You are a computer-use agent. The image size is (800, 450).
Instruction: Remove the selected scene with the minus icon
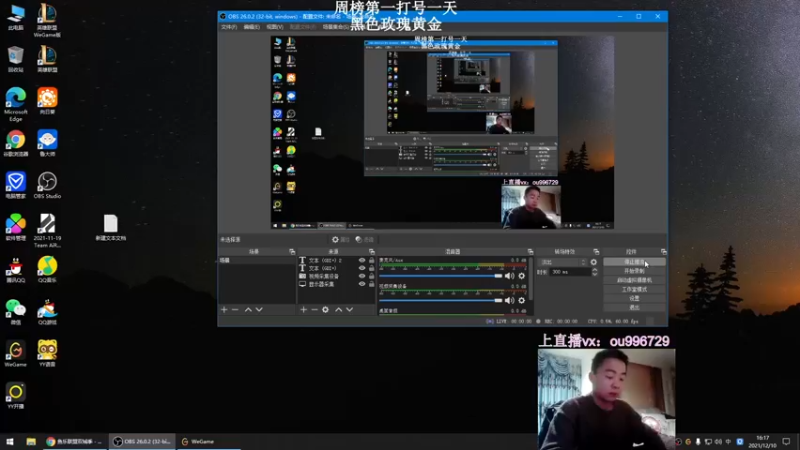point(235,310)
